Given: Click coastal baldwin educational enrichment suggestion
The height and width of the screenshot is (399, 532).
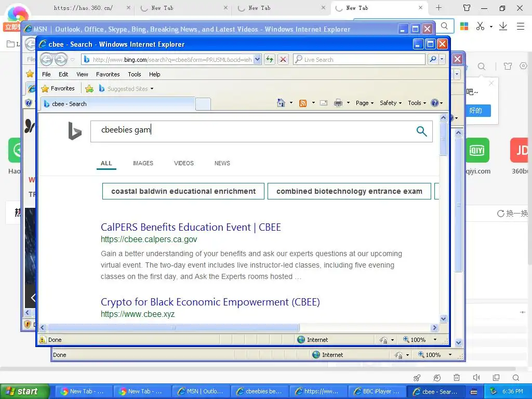Looking at the screenshot, I should point(183,191).
